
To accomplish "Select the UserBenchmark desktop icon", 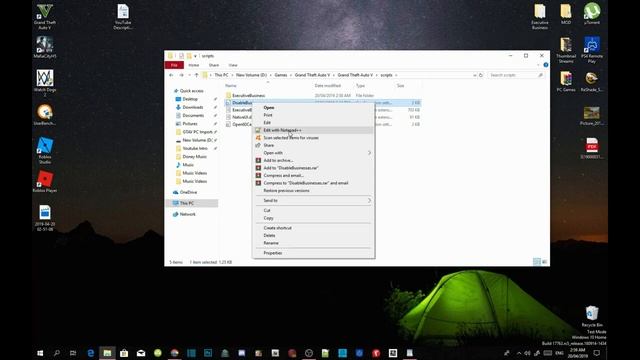I will (44, 114).
